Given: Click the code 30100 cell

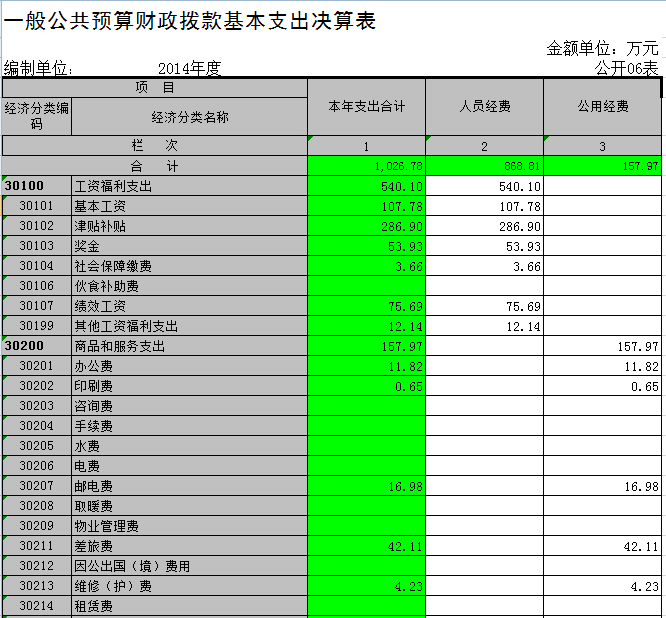Looking at the screenshot, I should pyautogui.click(x=37, y=186).
